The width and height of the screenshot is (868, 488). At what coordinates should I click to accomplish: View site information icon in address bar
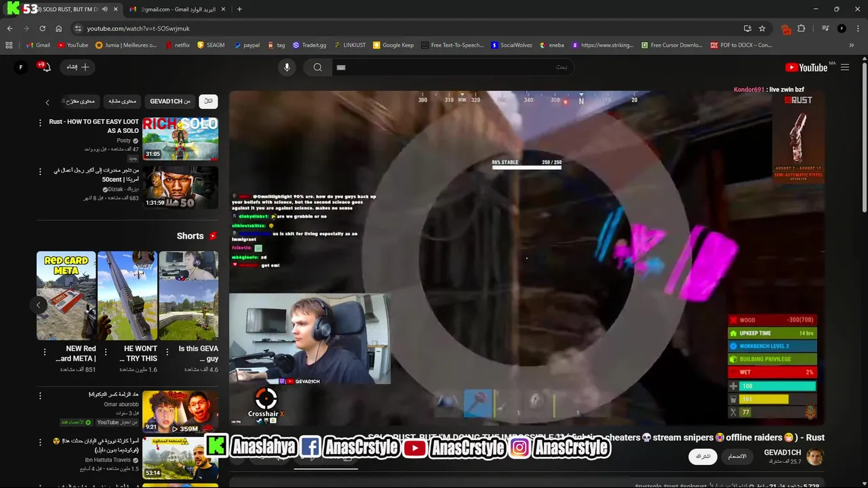pyautogui.click(x=78, y=28)
